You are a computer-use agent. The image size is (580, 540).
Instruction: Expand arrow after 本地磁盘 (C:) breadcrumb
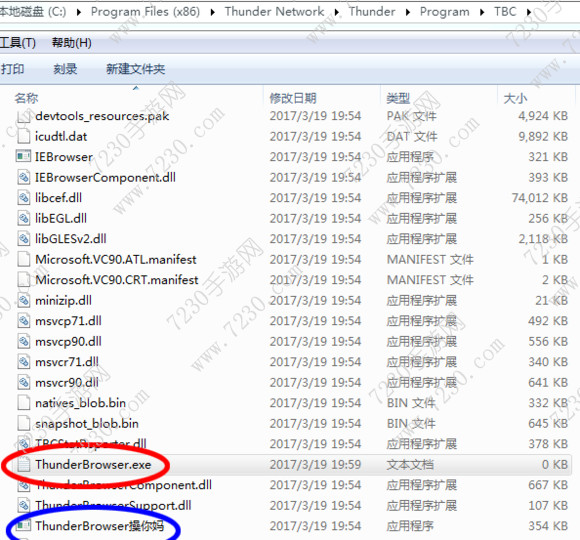(x=79, y=12)
